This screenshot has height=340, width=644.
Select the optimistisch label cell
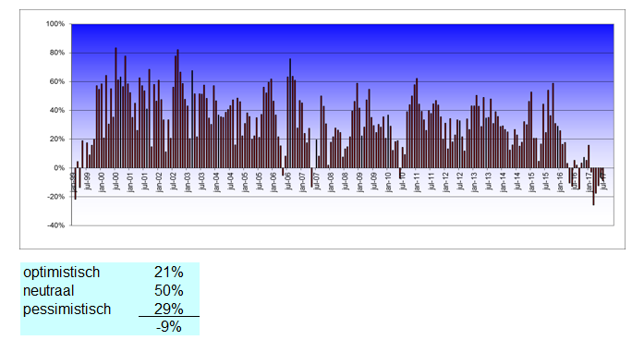pos(62,273)
